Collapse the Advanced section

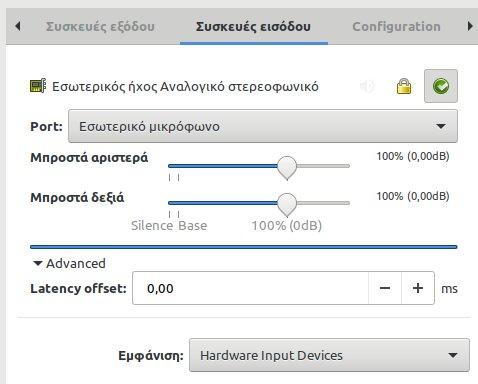[x=69, y=263]
